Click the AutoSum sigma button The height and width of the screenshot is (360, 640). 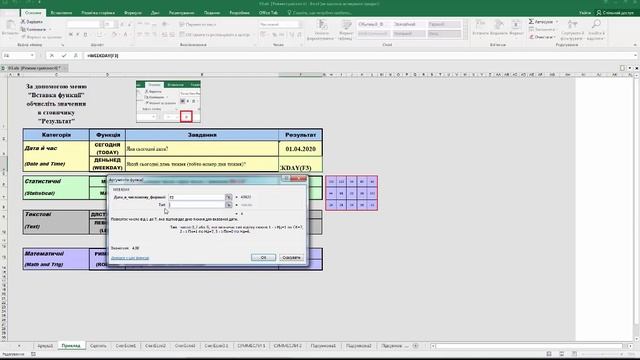[x=541, y=22]
